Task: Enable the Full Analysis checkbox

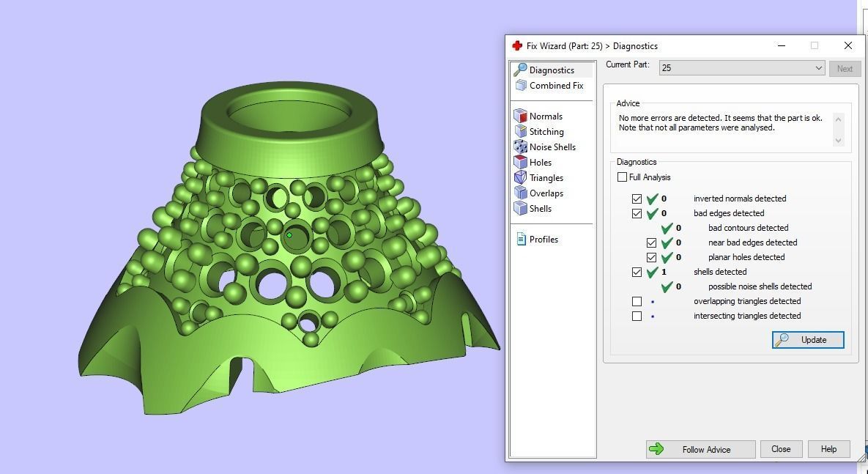Action: [622, 177]
